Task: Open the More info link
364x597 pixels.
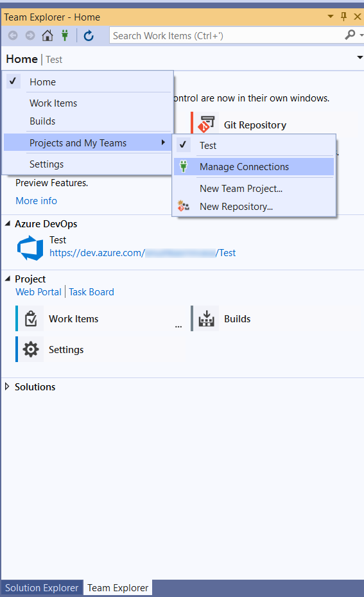Action: pyautogui.click(x=36, y=201)
